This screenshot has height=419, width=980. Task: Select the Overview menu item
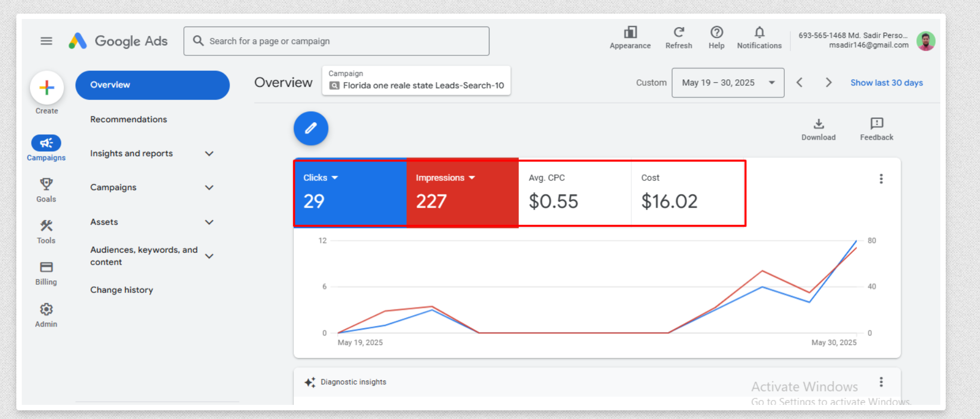[x=152, y=85]
